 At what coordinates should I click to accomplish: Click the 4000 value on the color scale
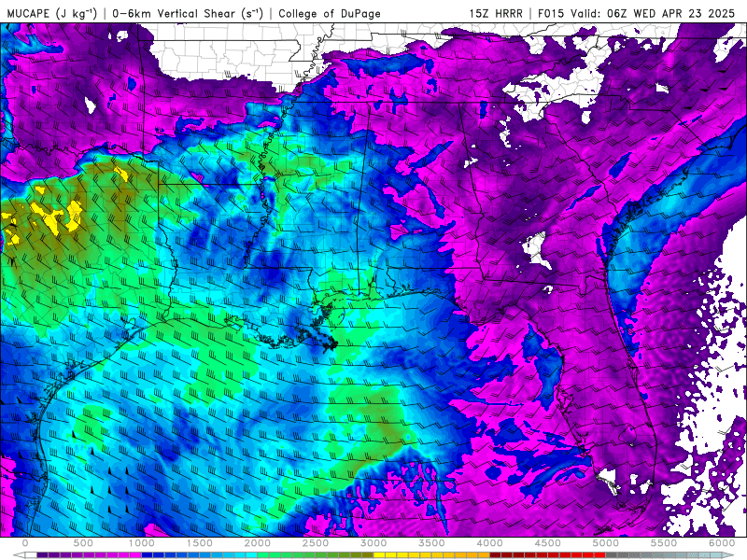coord(489,543)
